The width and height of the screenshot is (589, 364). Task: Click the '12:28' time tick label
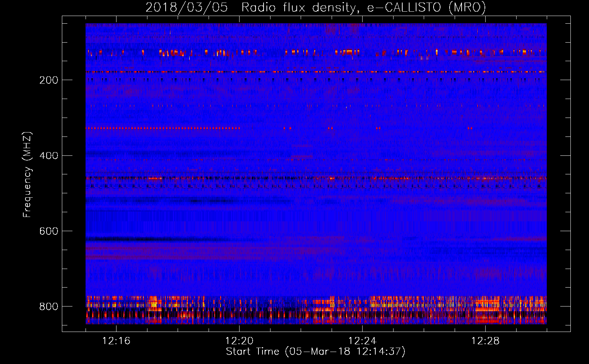(485, 341)
